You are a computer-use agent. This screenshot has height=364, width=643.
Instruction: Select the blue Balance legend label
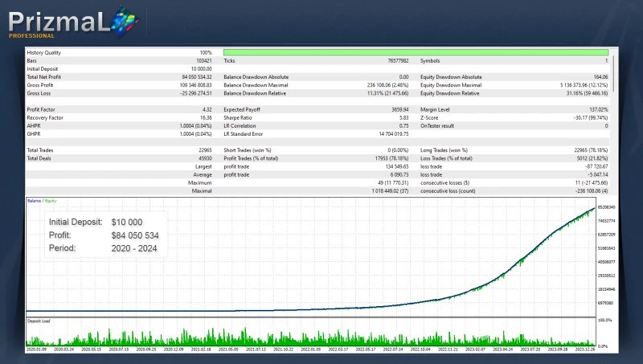(35, 201)
